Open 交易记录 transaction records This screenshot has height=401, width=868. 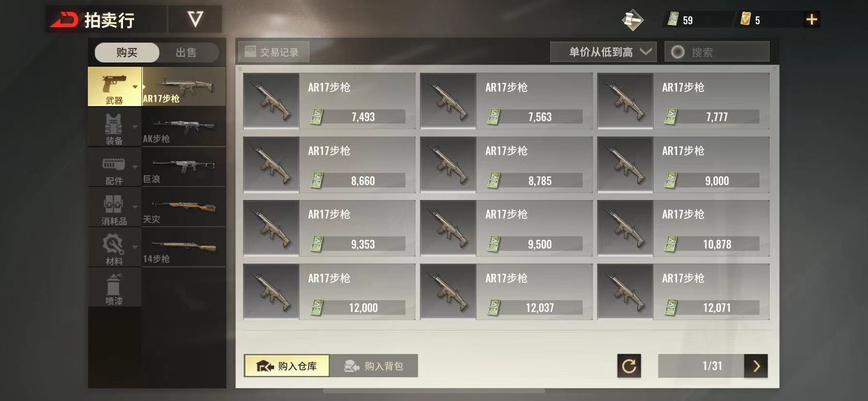pyautogui.click(x=273, y=52)
